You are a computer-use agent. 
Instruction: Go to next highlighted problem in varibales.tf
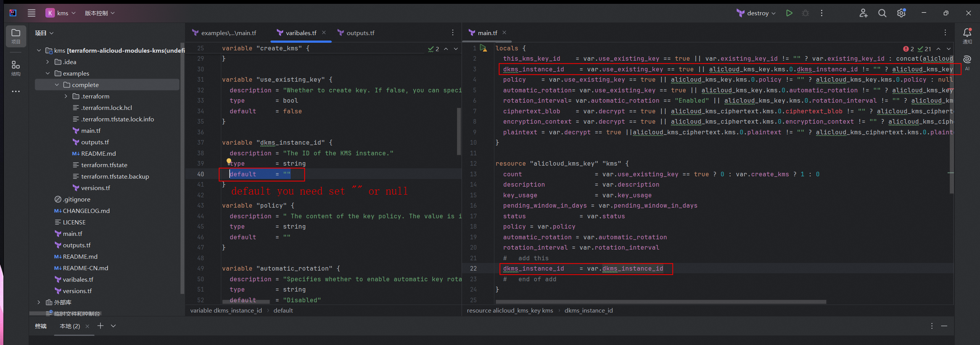click(456, 49)
